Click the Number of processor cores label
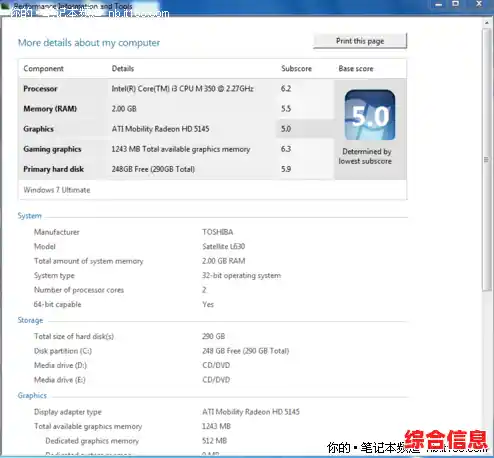This screenshot has width=494, height=458. click(79, 290)
